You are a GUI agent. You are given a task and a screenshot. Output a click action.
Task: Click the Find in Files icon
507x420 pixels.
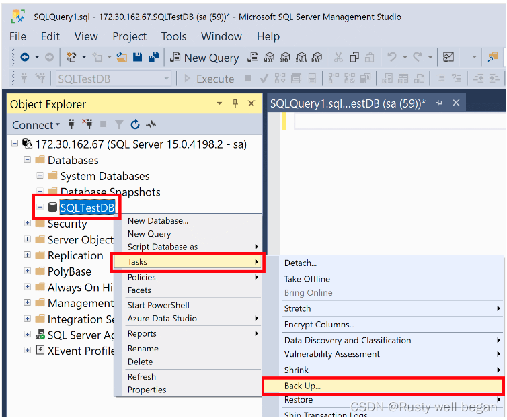tap(493, 58)
